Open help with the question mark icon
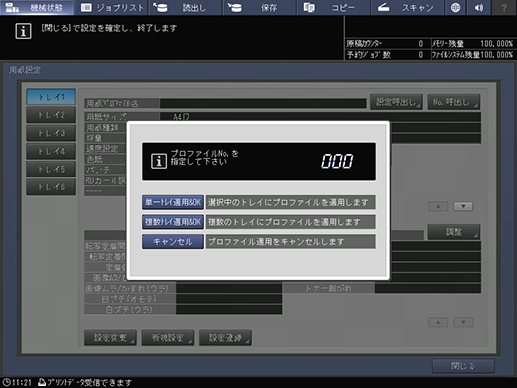The image size is (517, 388). [504, 7]
